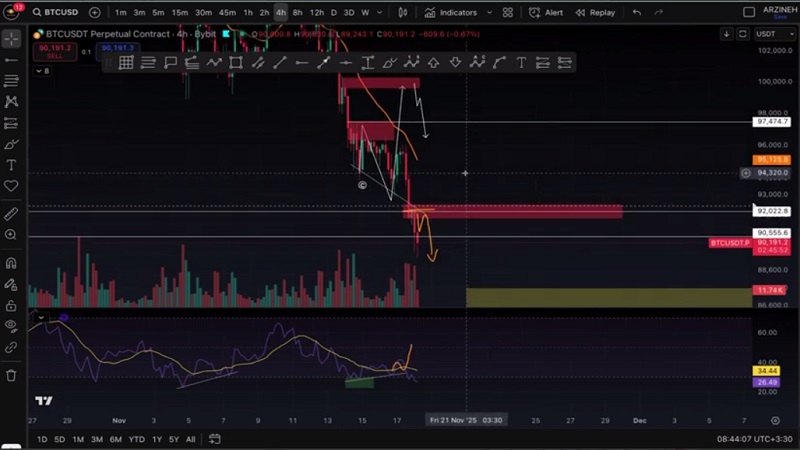Viewport: 800px width, 450px height.
Task: Click the trash icon to remove drawings
Action: [12, 375]
